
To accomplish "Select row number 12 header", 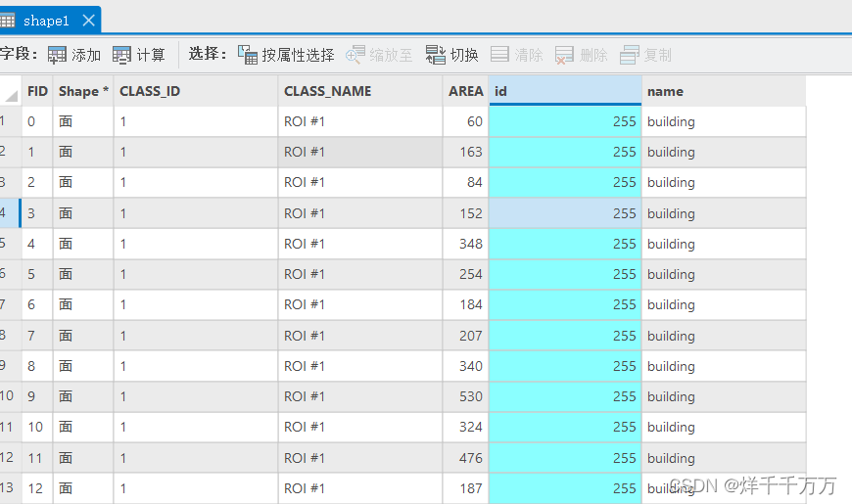I will (10, 457).
